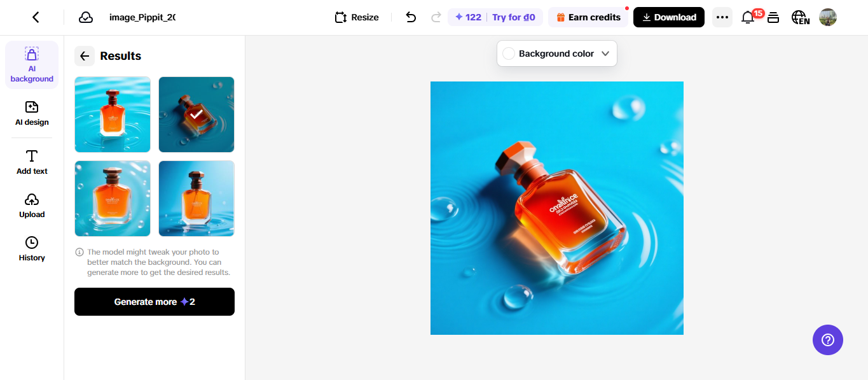868x380 pixels.
Task: Click the Download button
Action: pyautogui.click(x=668, y=17)
